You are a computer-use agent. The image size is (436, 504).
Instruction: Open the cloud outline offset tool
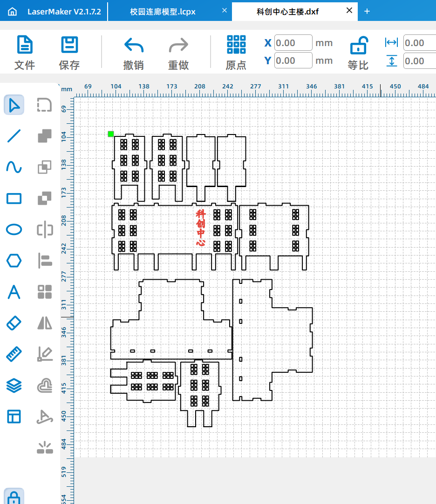click(x=45, y=385)
